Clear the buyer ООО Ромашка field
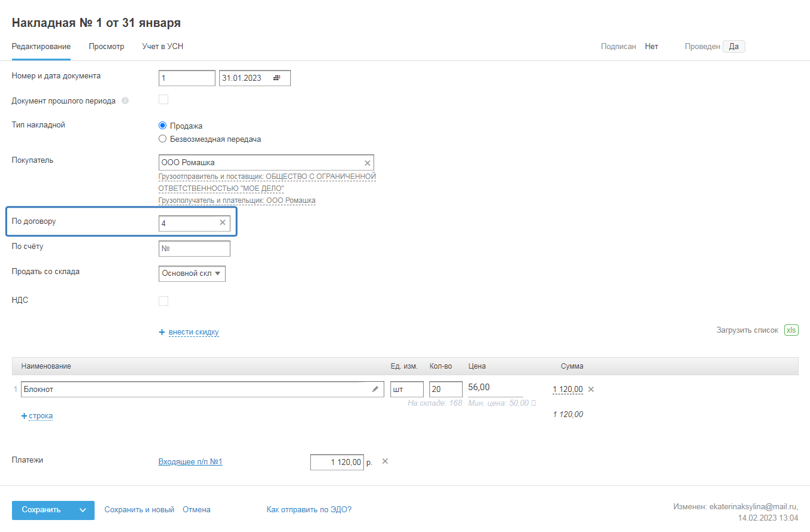This screenshot has height=532, width=810. click(x=368, y=163)
